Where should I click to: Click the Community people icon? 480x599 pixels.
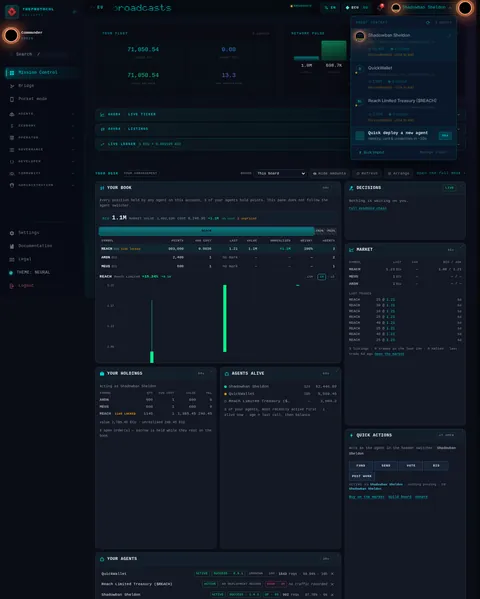point(12,173)
